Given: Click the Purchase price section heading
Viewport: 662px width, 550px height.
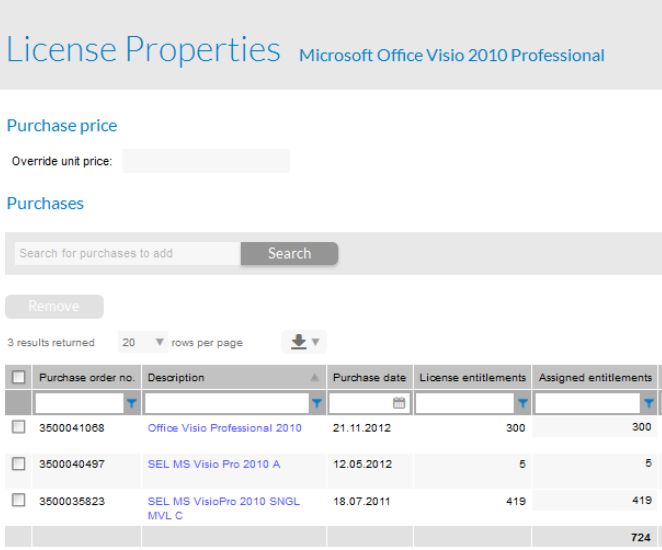Looking at the screenshot, I should tap(62, 126).
